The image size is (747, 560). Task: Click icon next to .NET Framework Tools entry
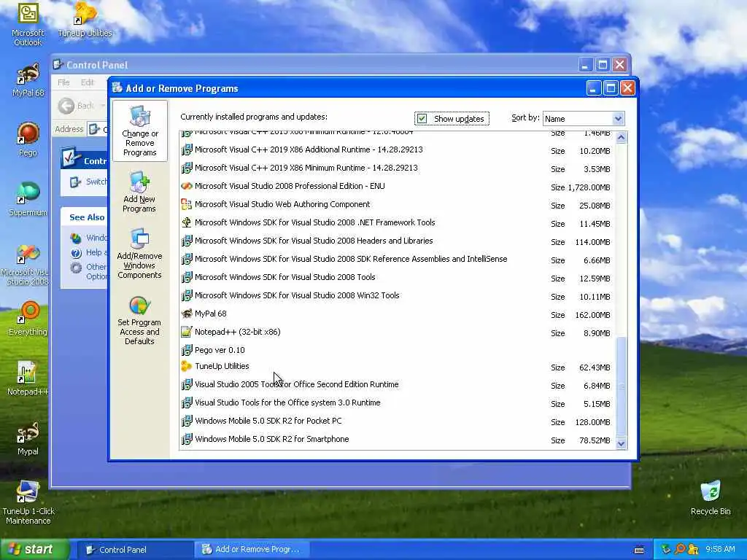pos(186,222)
